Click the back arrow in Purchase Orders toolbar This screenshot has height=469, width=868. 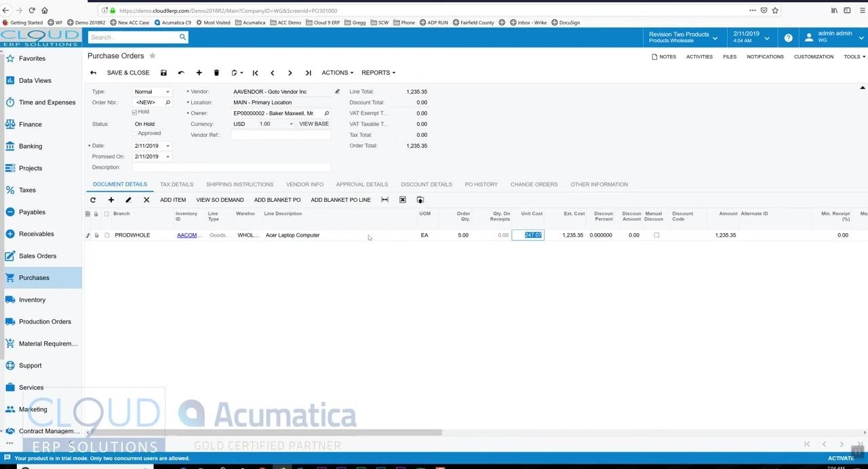click(x=93, y=73)
